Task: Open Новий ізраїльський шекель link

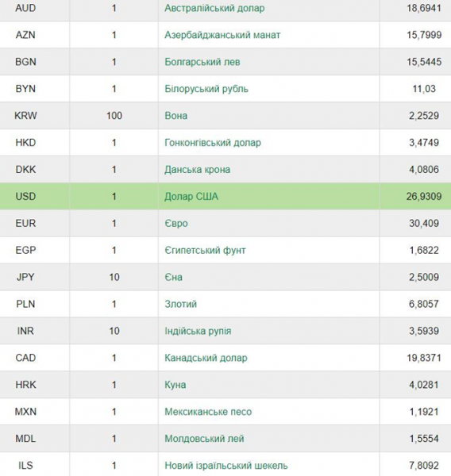Action: tap(225, 466)
